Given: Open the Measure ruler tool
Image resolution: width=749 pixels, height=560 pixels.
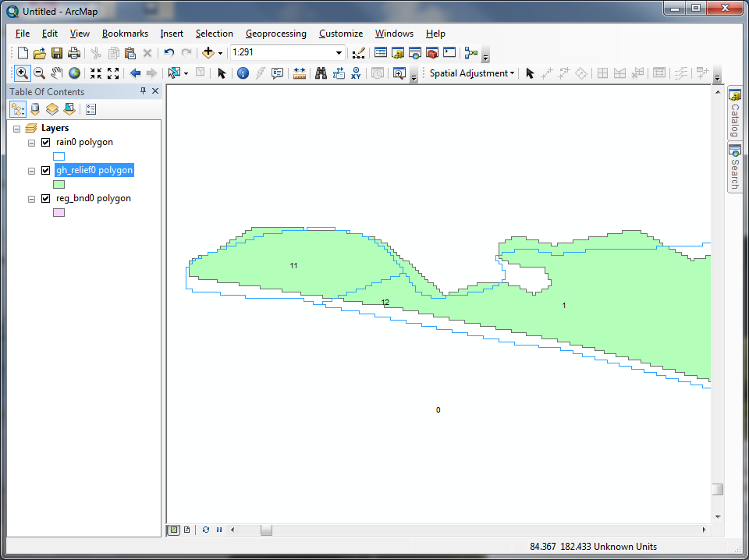Looking at the screenshot, I should (x=300, y=73).
